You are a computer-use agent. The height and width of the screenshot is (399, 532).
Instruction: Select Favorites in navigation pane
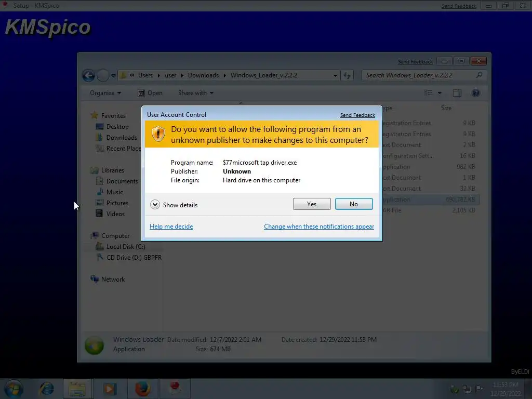click(x=113, y=116)
